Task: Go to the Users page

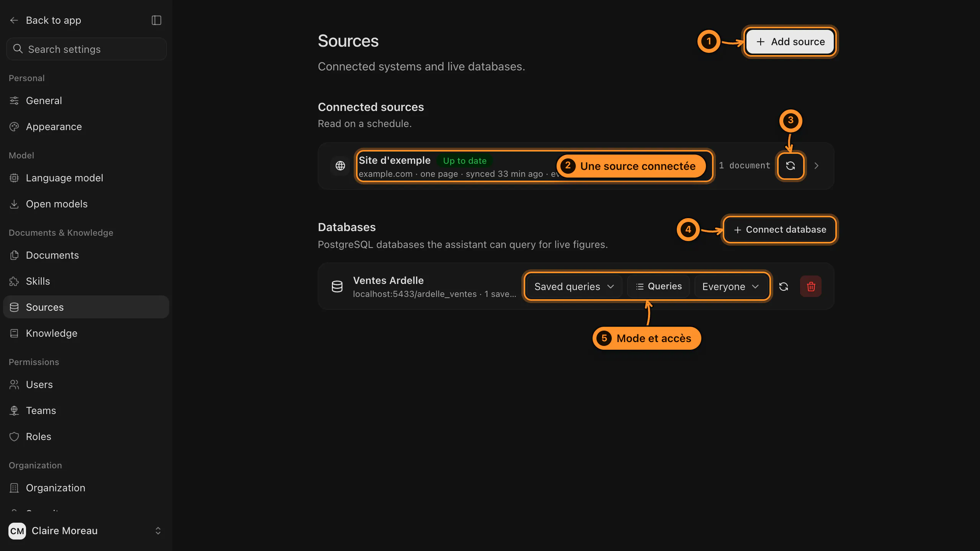Action: coord(86,385)
